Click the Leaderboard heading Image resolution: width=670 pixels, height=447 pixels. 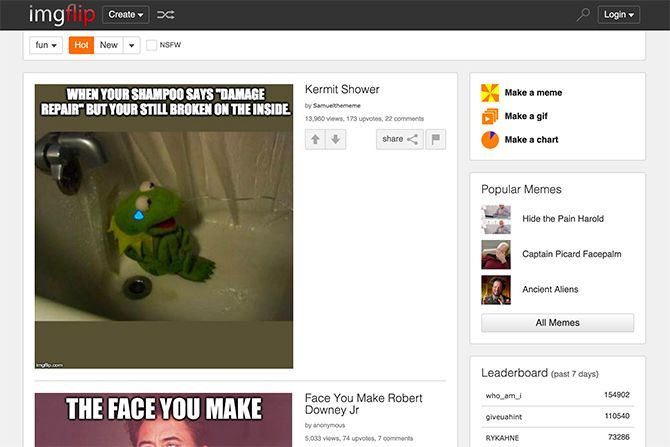click(514, 373)
